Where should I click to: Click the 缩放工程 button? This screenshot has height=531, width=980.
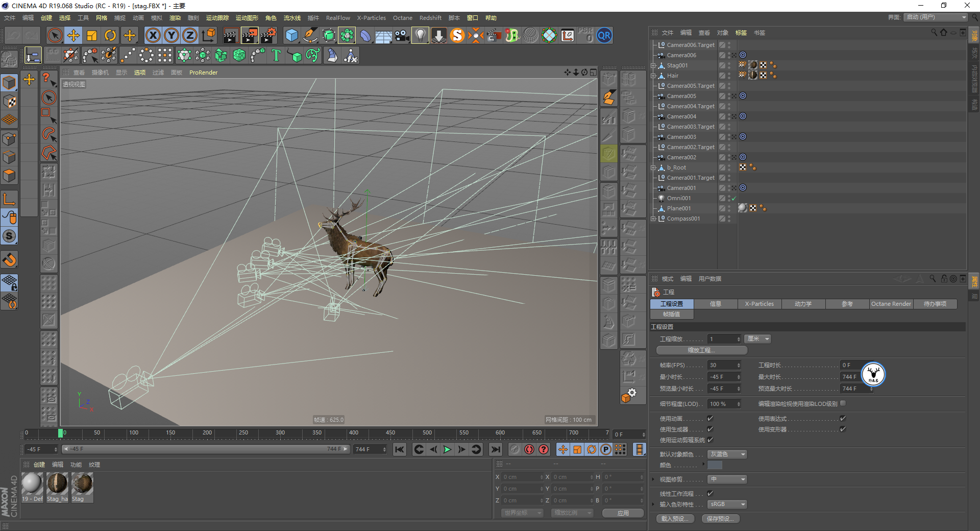pyautogui.click(x=701, y=350)
